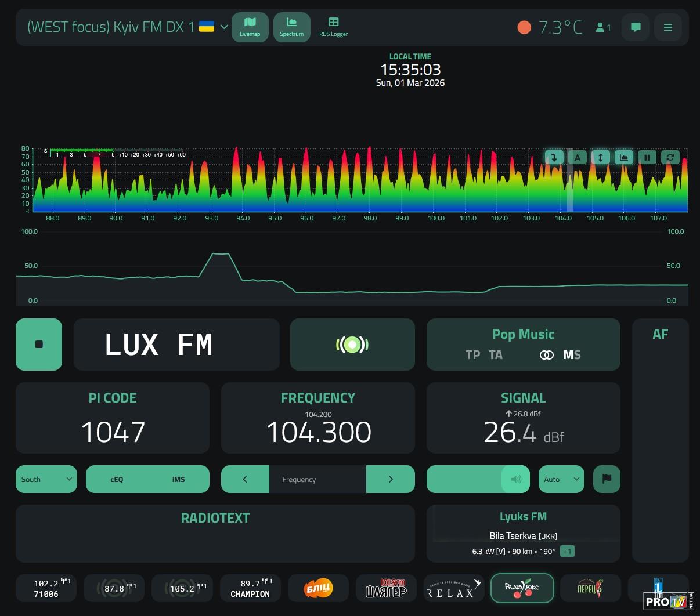This screenshot has height=616, width=700.
Task: Click the spectrum rescan refresh icon
Action: pos(670,157)
